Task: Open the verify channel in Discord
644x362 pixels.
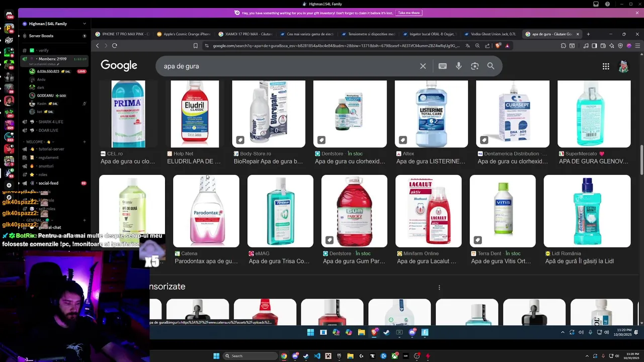Action: 43,50
